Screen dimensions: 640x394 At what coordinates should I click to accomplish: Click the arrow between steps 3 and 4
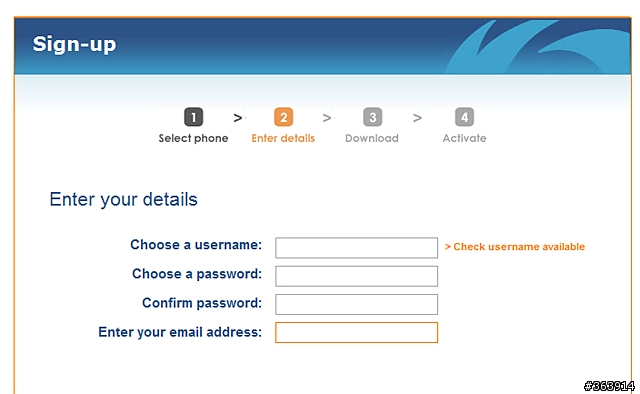417,118
